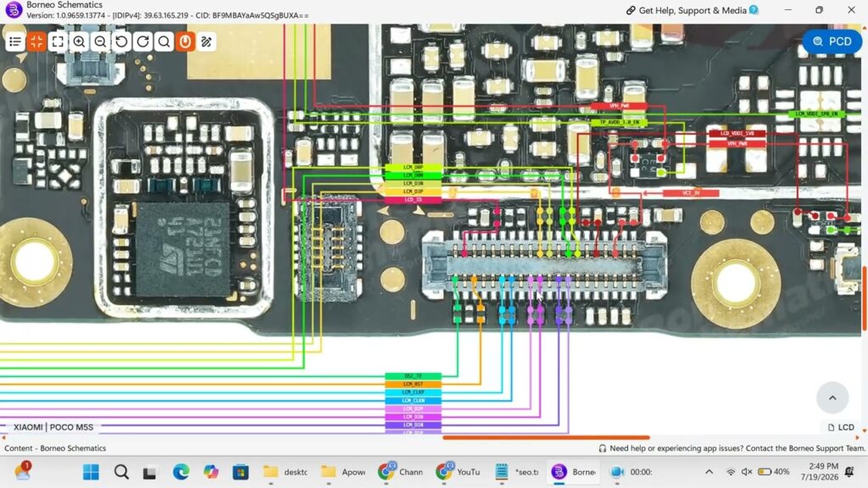Viewport: 868px width, 488px height.
Task: Select the LCD_VDDI_1V8 net label
Action: click(x=737, y=133)
